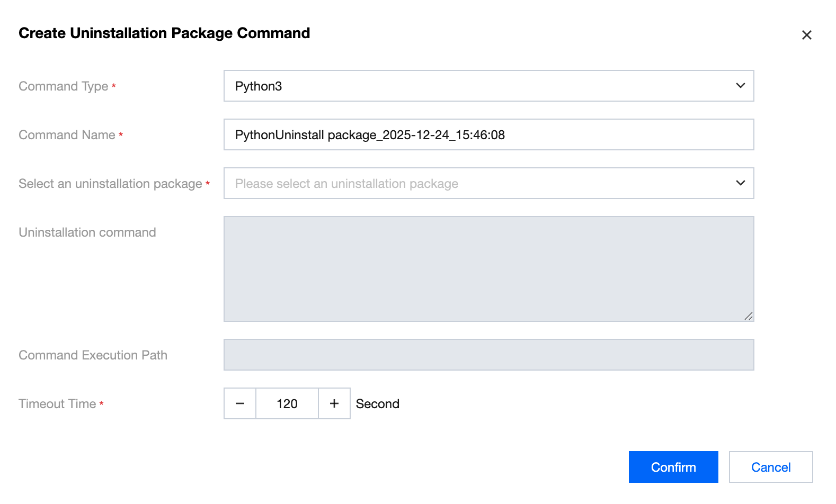Expand the Command Type chevron arrow
Screen dimensions: 836x504
tap(740, 86)
